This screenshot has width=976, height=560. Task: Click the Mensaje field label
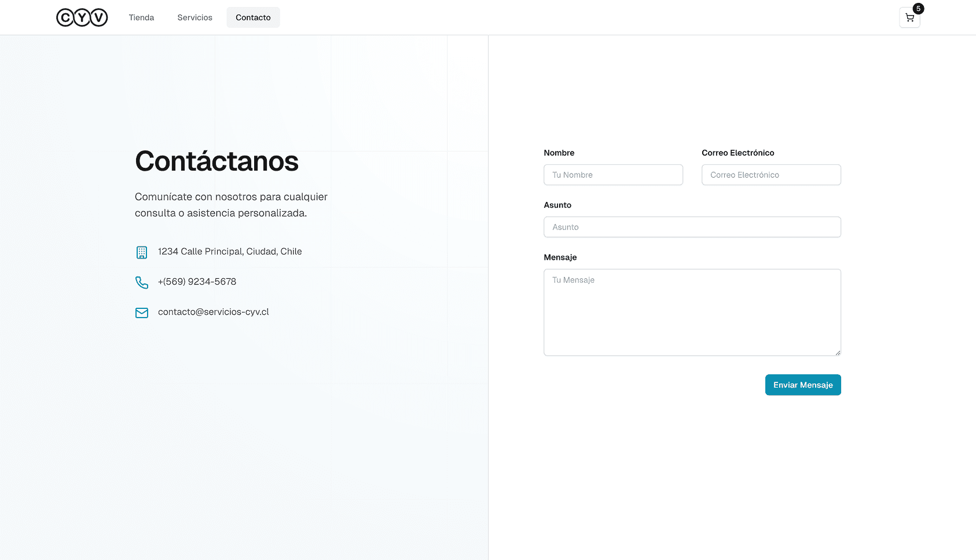click(560, 257)
